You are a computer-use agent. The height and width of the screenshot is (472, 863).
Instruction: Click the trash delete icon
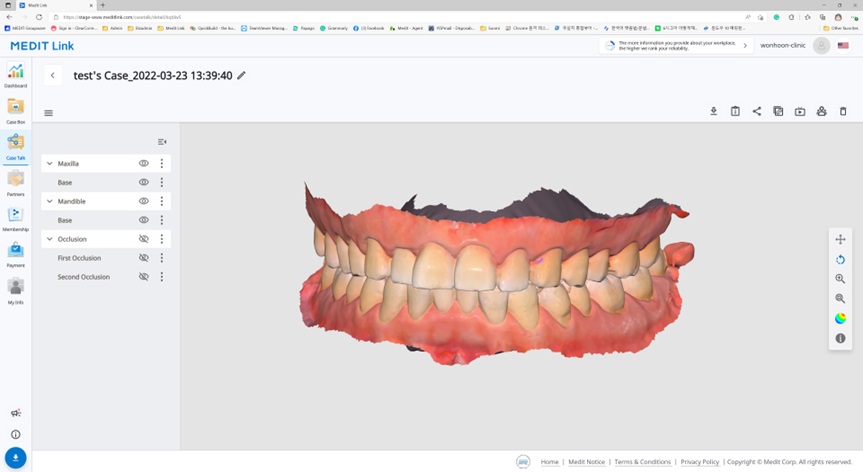843,111
